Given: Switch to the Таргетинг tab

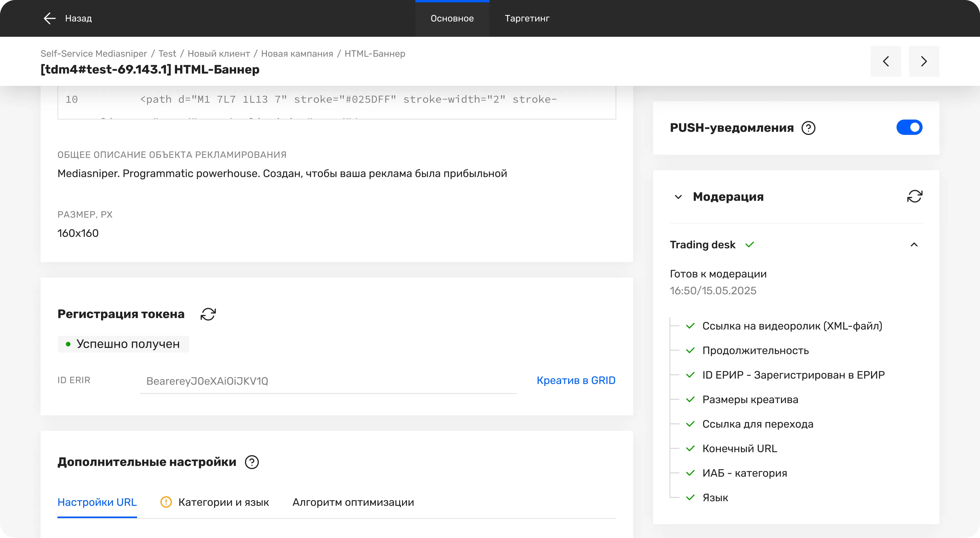Looking at the screenshot, I should coord(527,18).
